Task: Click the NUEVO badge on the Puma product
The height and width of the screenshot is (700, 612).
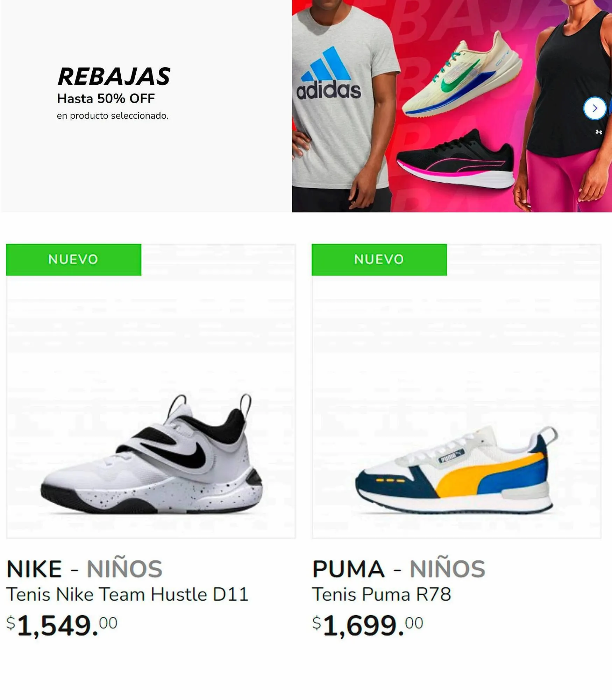Action: click(x=379, y=260)
